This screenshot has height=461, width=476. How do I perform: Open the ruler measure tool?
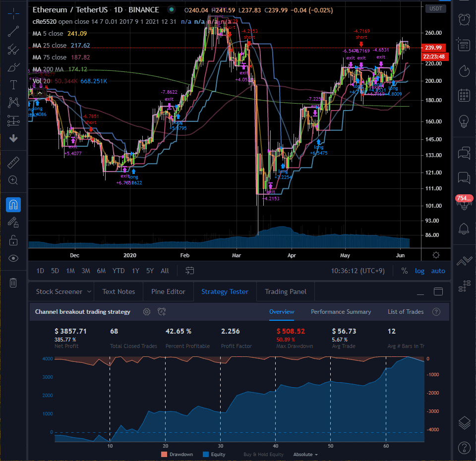[13, 163]
